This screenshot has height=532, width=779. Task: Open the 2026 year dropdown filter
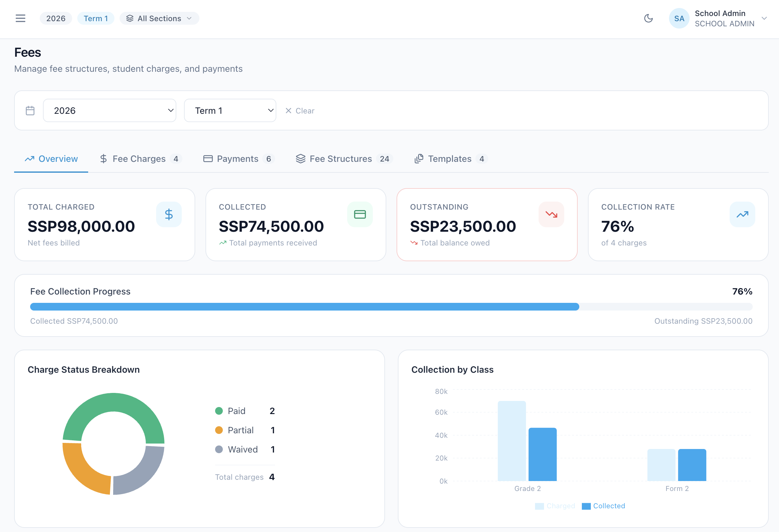pos(110,111)
